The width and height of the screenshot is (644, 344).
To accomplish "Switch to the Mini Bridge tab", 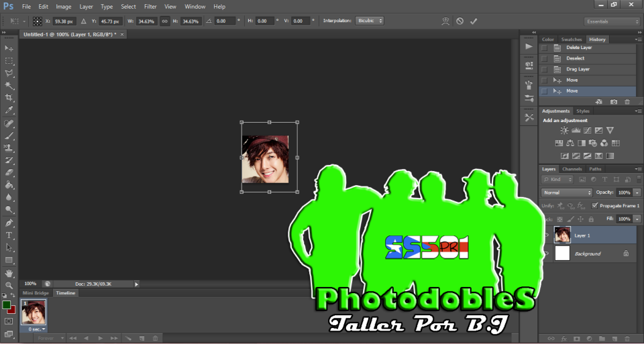I will click(36, 293).
